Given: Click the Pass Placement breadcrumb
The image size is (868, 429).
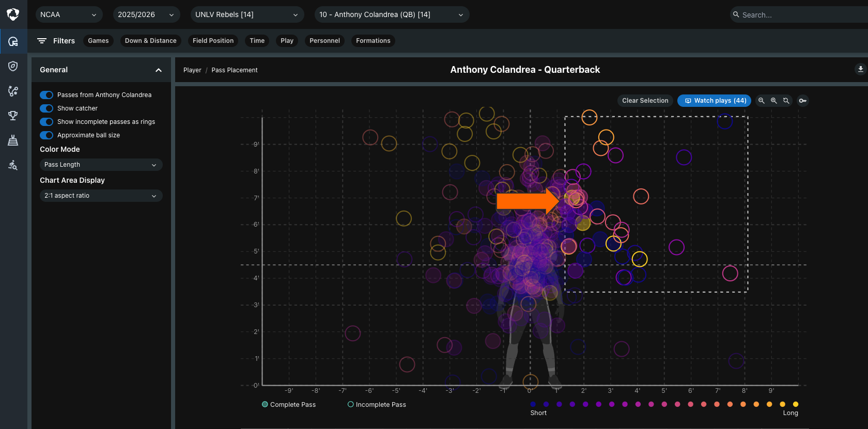Looking at the screenshot, I should tap(235, 70).
